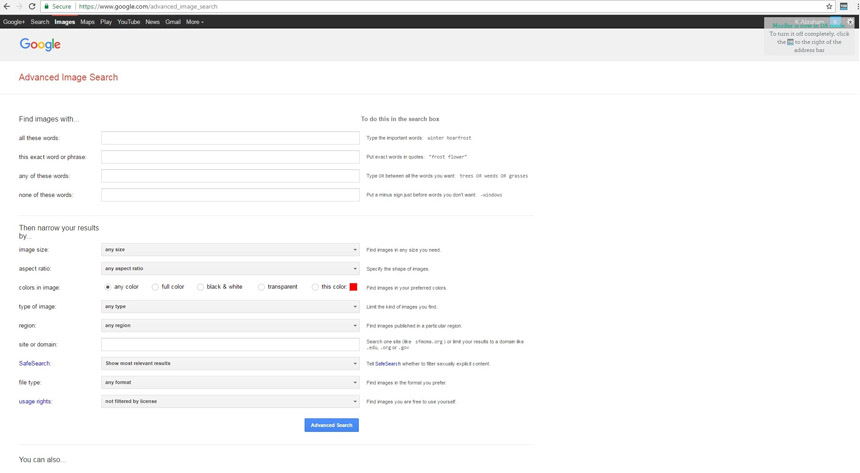
Task: Select the 'this color' radio button
Action: click(x=315, y=287)
